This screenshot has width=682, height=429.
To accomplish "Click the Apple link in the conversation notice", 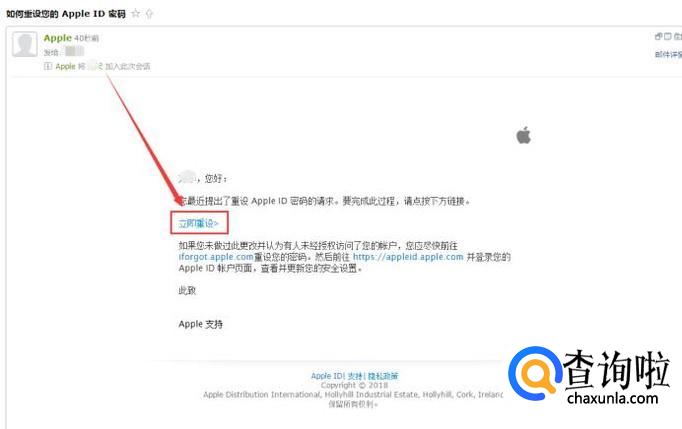I will coord(65,66).
